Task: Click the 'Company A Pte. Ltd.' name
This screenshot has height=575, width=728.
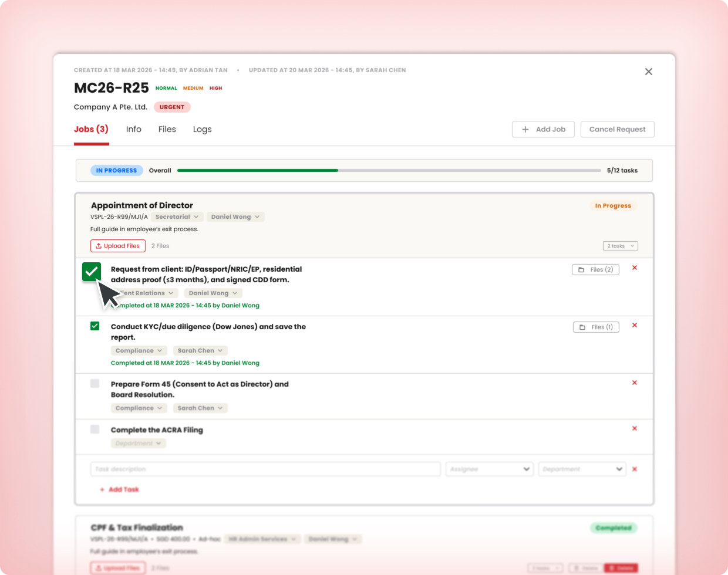Action: [x=110, y=107]
